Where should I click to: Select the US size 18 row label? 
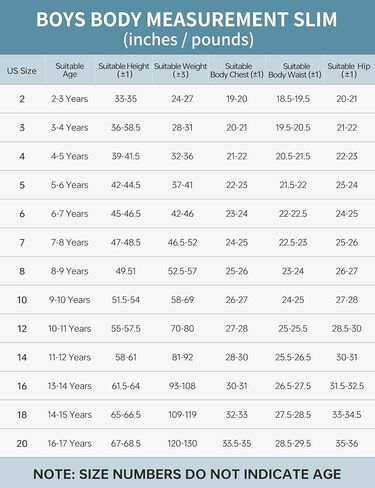point(22,415)
